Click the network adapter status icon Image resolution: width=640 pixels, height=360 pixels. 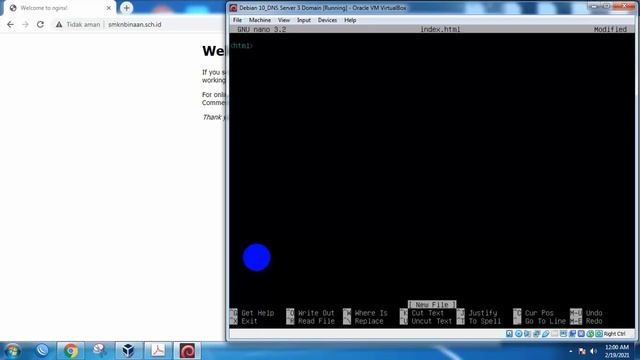pos(537,333)
